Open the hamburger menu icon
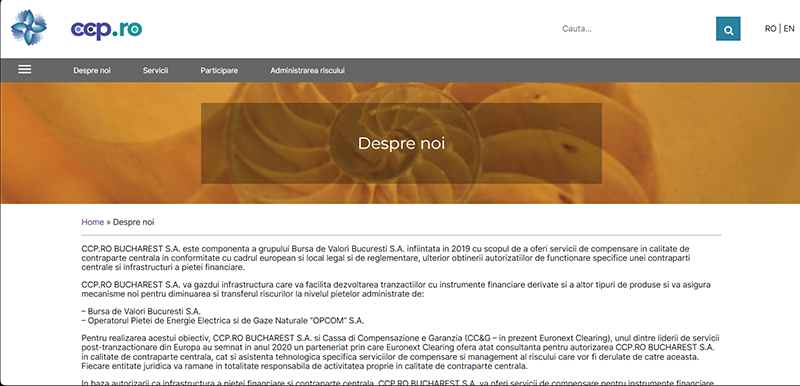This screenshot has width=800, height=386. tap(24, 70)
